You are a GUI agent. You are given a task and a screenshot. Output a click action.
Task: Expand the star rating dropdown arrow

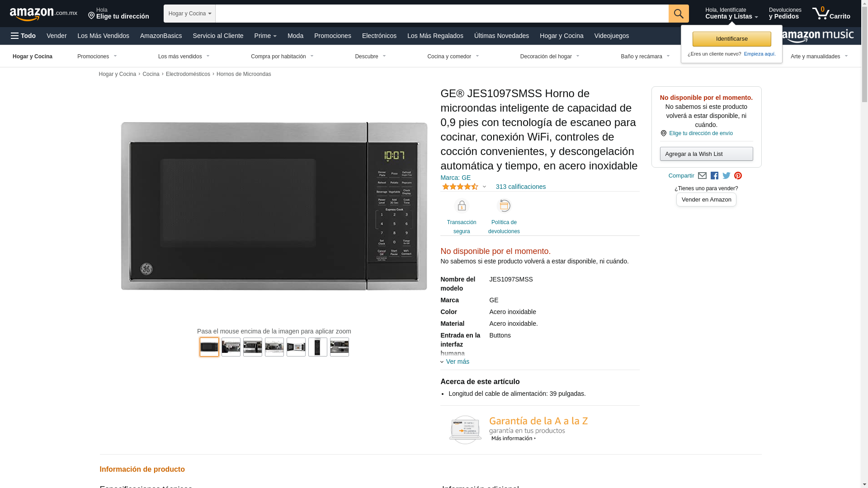pyautogui.click(x=484, y=187)
